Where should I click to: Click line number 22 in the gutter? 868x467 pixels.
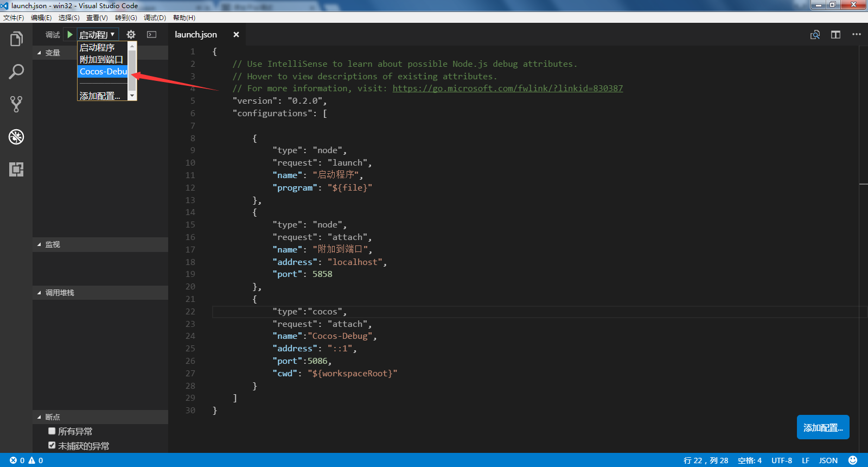click(190, 312)
